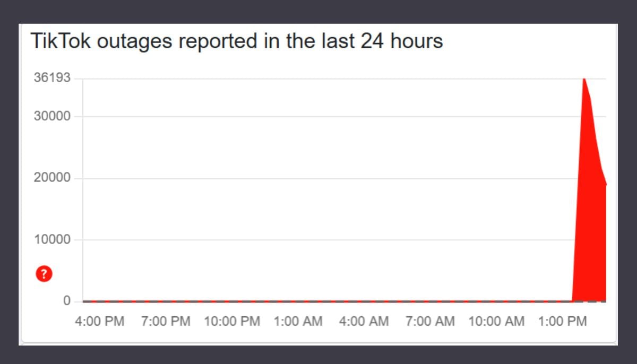The width and height of the screenshot is (637, 364).
Task: Click the 4:00 AM time label
Action: (364, 322)
